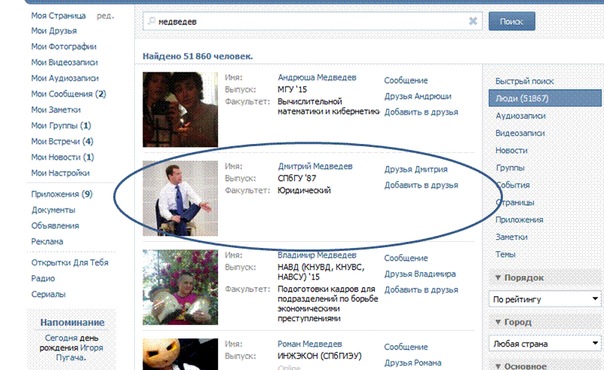Viewport: 604px width, 370px height.
Task: Open Реклама link
Action: coord(47,241)
